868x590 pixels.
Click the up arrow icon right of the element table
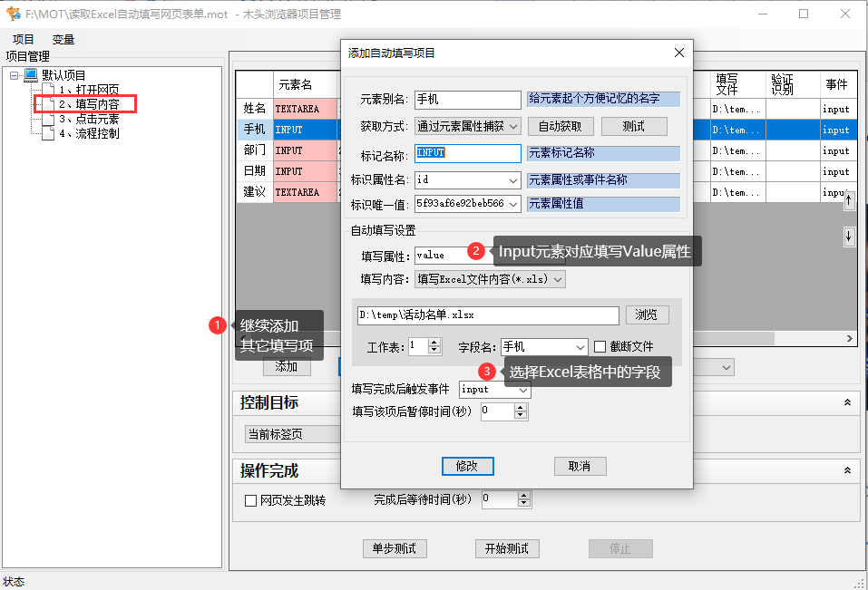pos(848,200)
